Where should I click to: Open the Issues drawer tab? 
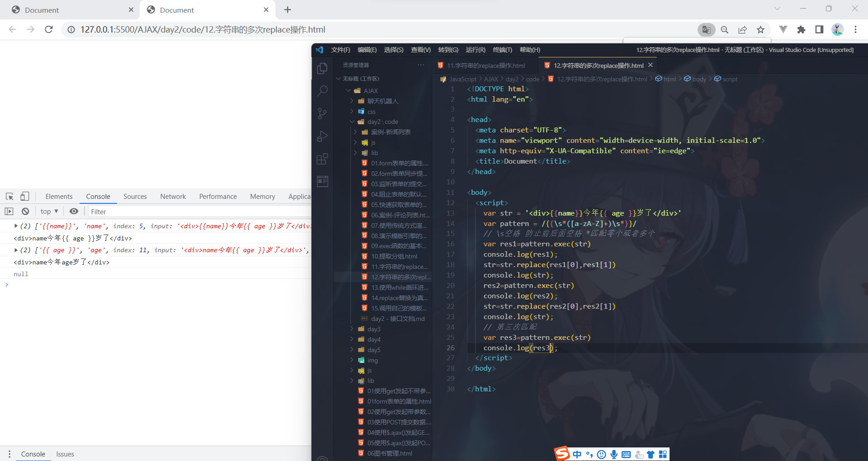(x=65, y=454)
